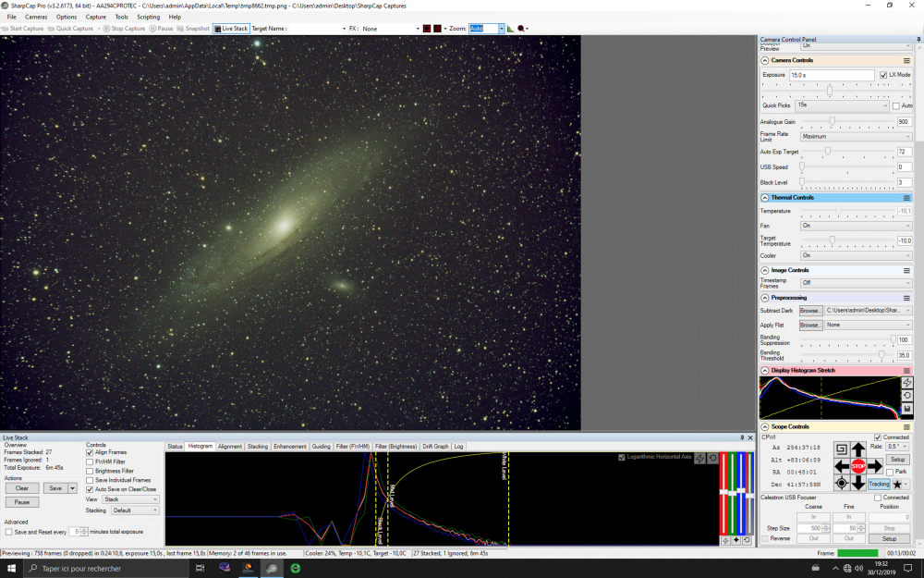Check the Park checkbox
924x578 pixels.
[890, 472]
